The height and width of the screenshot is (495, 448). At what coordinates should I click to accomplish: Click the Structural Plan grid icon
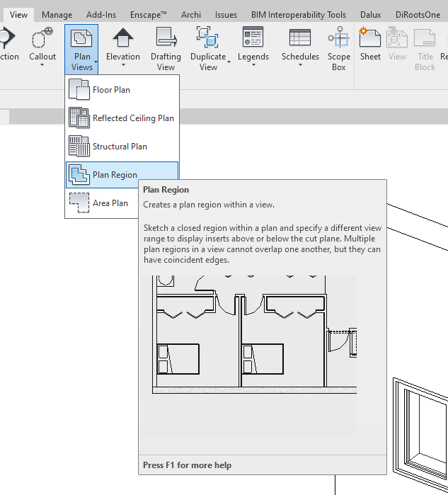coord(79,146)
